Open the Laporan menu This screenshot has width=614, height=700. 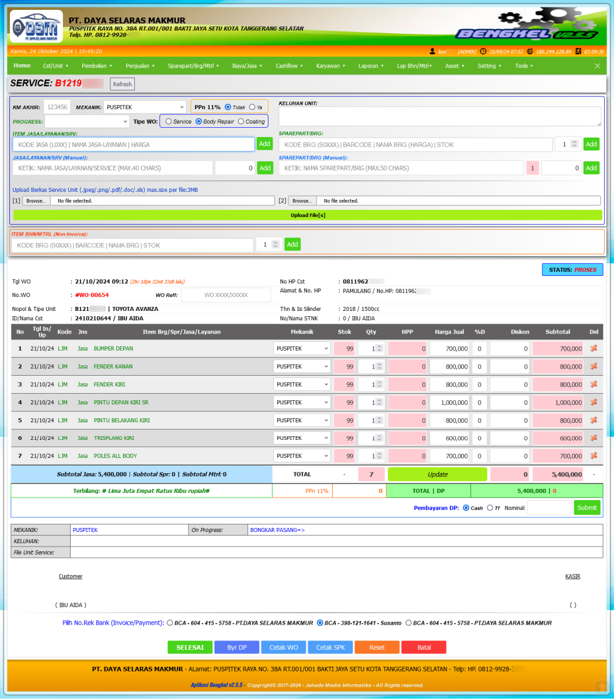point(371,66)
